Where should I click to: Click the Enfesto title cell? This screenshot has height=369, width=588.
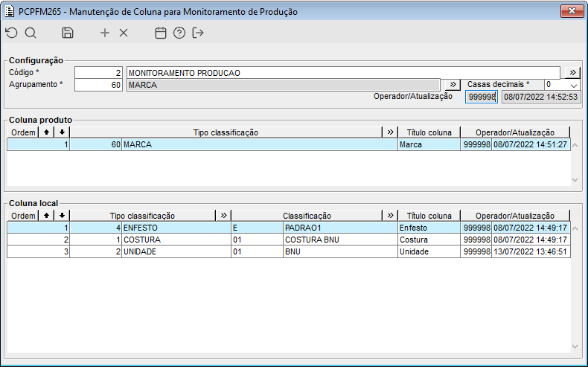point(429,228)
